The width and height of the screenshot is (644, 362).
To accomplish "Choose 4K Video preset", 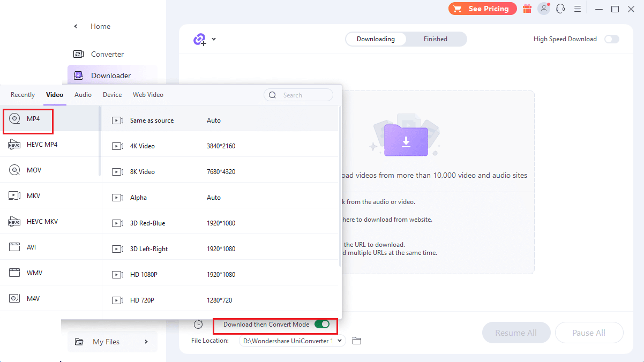I will coord(220,146).
